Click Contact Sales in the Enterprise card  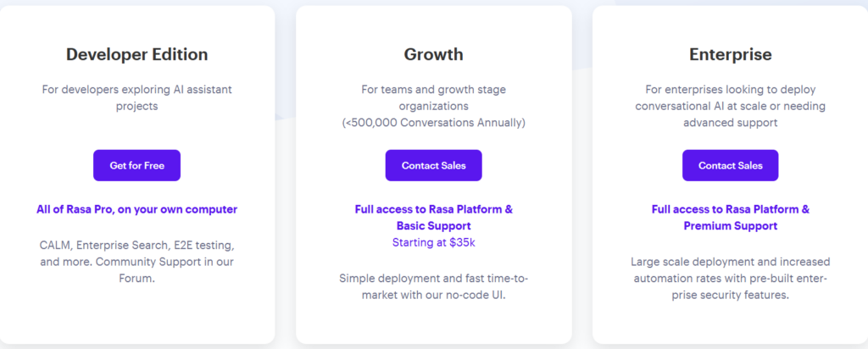coord(730,165)
